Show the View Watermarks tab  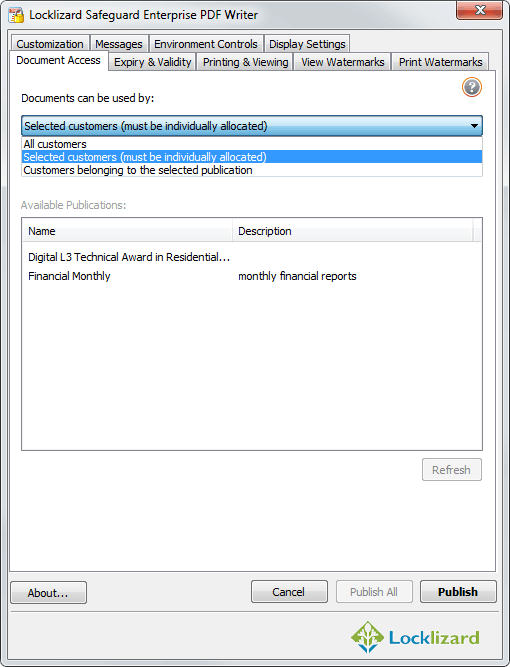coord(342,62)
